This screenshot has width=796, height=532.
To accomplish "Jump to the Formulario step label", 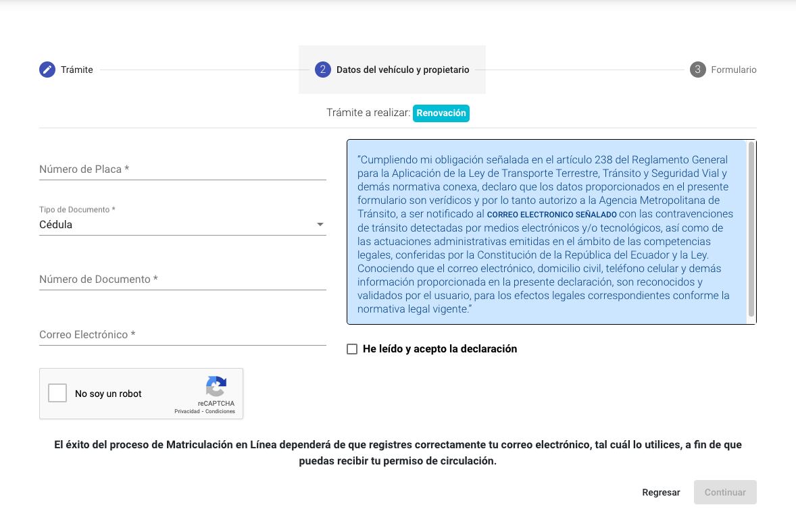I will [x=733, y=70].
